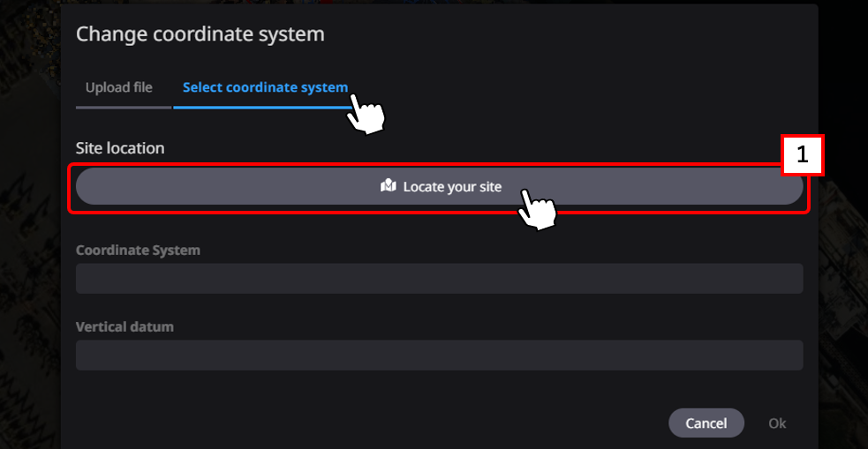Click the Vertical datum field label
Image resolution: width=868 pixels, height=449 pixels.
click(x=125, y=327)
